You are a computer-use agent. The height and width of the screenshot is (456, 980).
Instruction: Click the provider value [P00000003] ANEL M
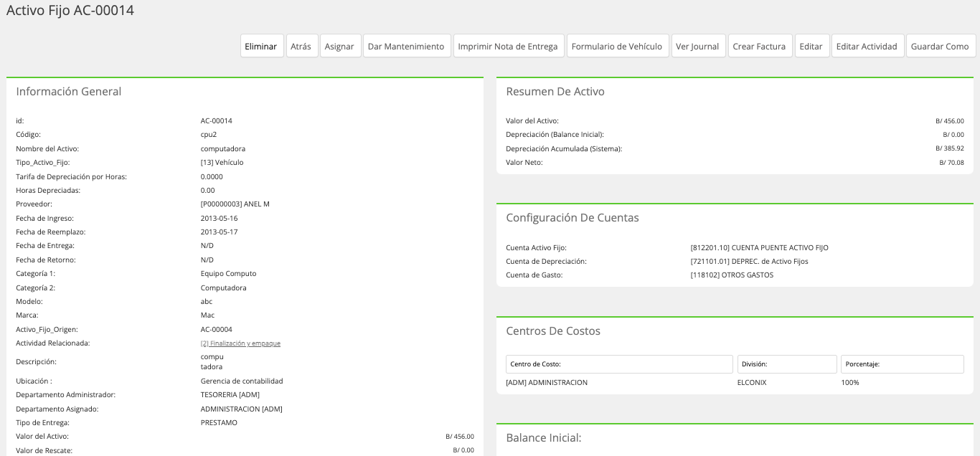(x=235, y=204)
